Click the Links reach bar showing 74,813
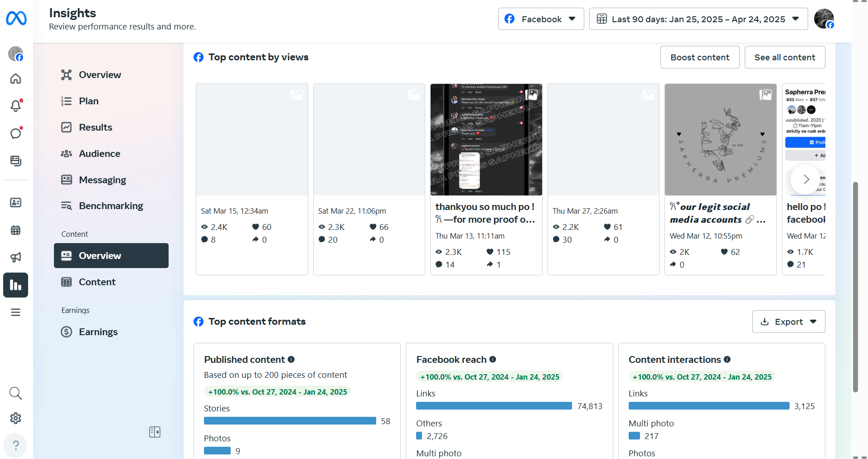 coord(494,406)
